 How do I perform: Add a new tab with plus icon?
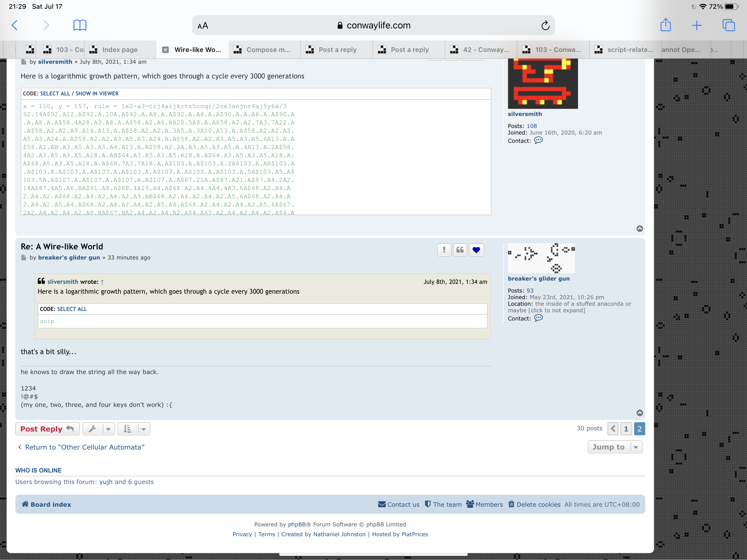[697, 25]
